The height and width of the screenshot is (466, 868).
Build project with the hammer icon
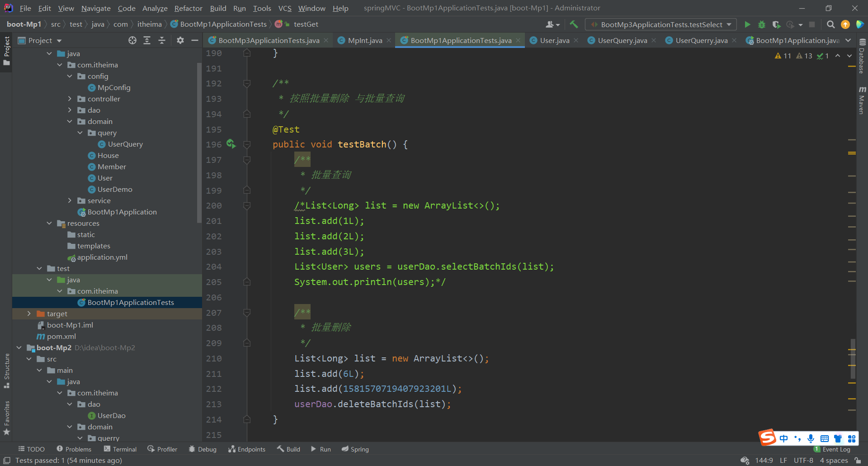(574, 24)
